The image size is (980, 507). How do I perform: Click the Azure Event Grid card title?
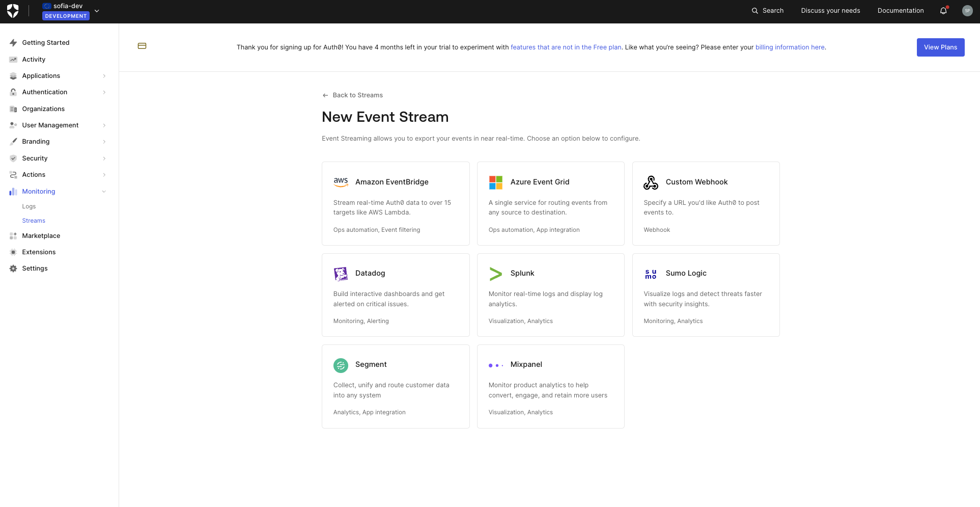coord(540,182)
